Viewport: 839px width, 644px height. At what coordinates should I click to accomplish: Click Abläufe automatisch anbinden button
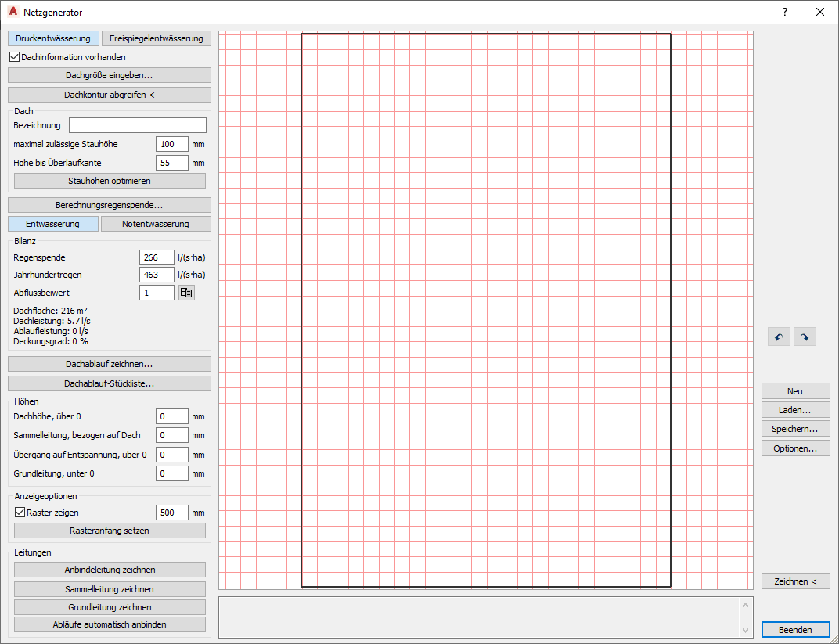click(x=110, y=624)
